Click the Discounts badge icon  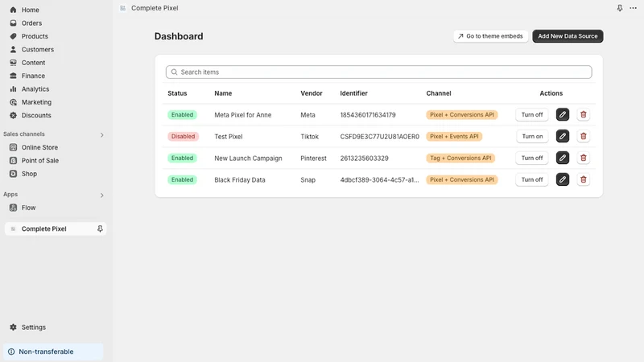(13, 115)
